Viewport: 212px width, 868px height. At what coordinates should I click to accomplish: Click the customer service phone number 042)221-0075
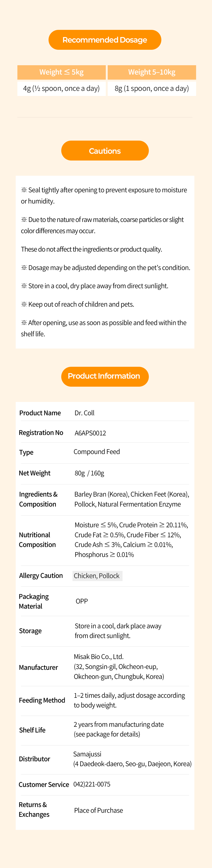92,784
